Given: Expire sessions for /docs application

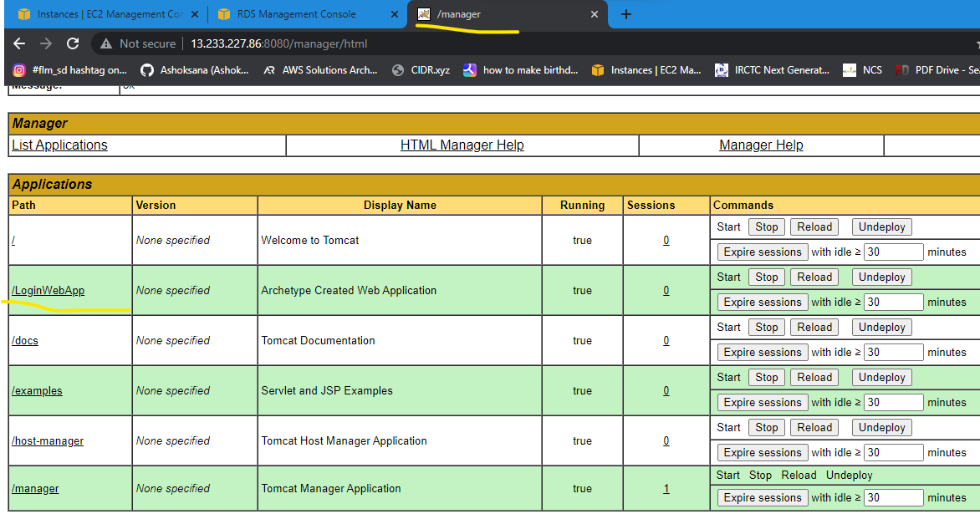Looking at the screenshot, I should click(x=763, y=352).
